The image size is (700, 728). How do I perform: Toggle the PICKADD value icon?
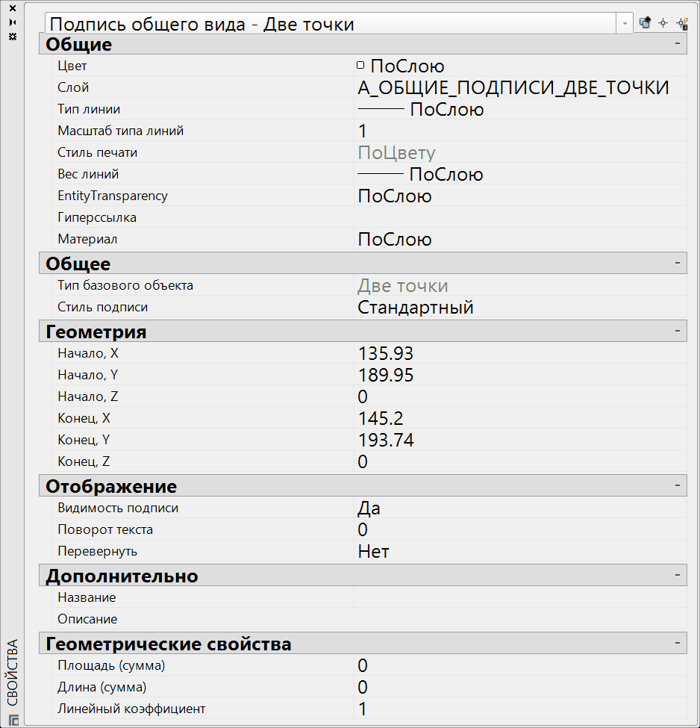[x=643, y=22]
